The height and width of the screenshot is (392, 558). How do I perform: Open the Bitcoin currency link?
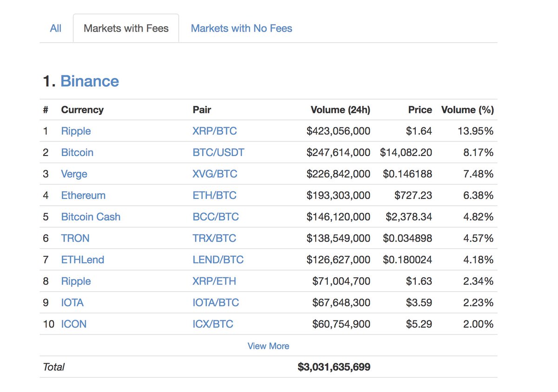pyautogui.click(x=77, y=152)
